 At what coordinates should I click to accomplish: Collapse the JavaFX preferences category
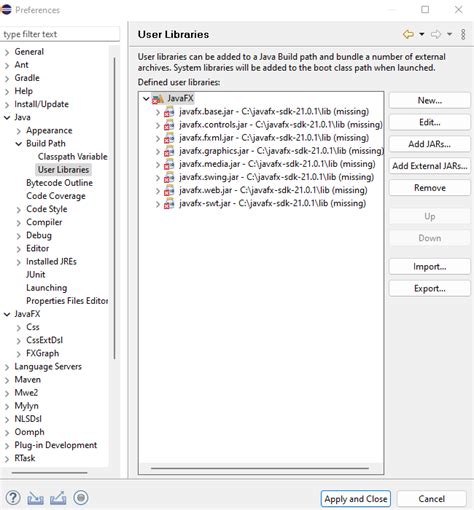pos(7,314)
